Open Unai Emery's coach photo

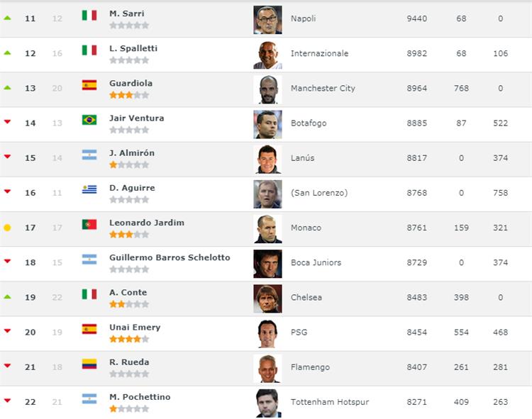coord(267,333)
